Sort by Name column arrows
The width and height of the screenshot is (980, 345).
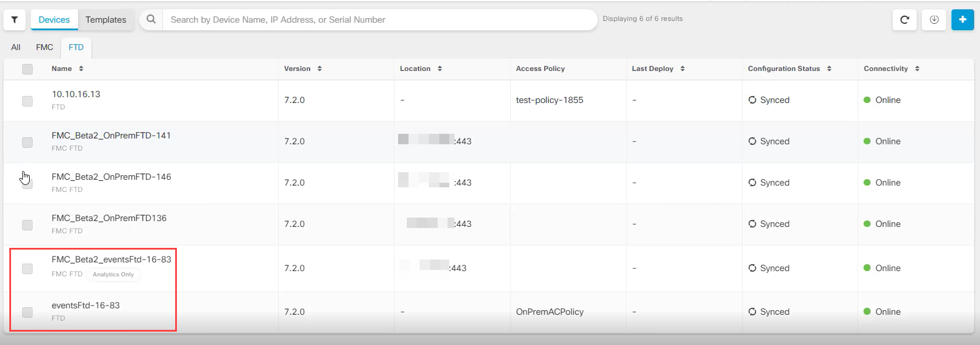[81, 69]
